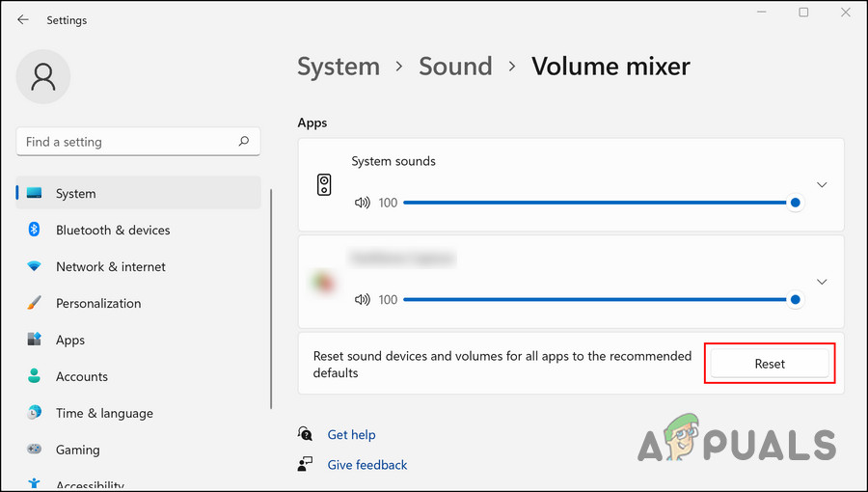868x492 pixels.
Task: Navigate to Sound in the breadcrumb
Action: [455, 67]
